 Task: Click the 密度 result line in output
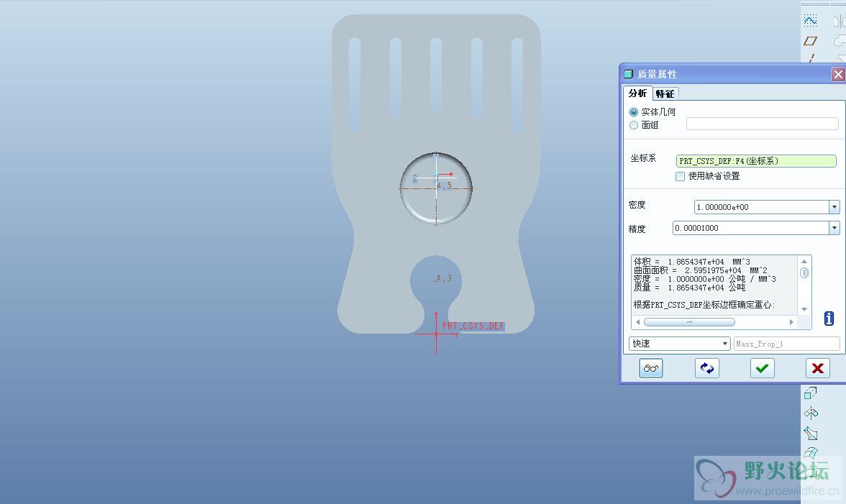[705, 279]
